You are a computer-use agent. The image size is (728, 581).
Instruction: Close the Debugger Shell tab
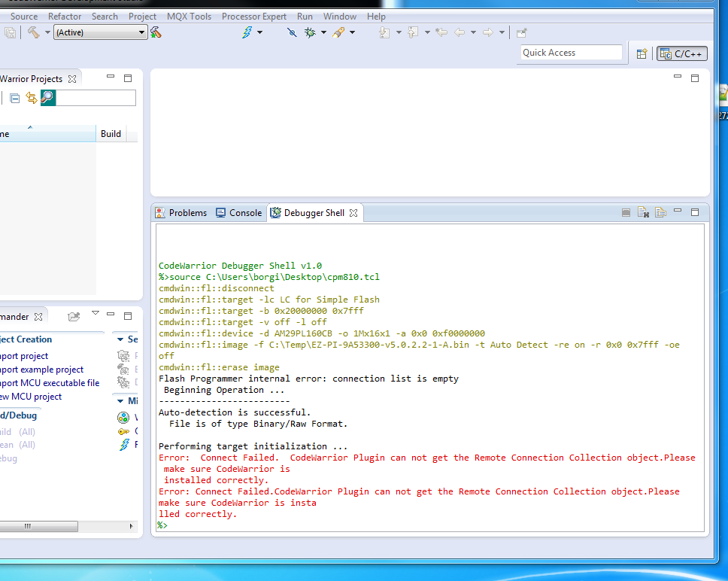(353, 214)
